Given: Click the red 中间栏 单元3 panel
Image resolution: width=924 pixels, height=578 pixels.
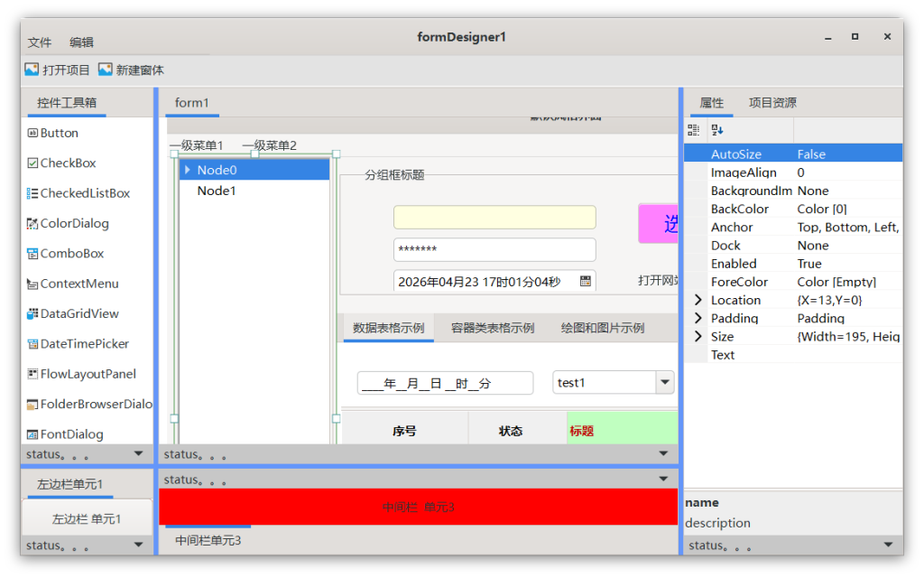Looking at the screenshot, I should pos(418,507).
